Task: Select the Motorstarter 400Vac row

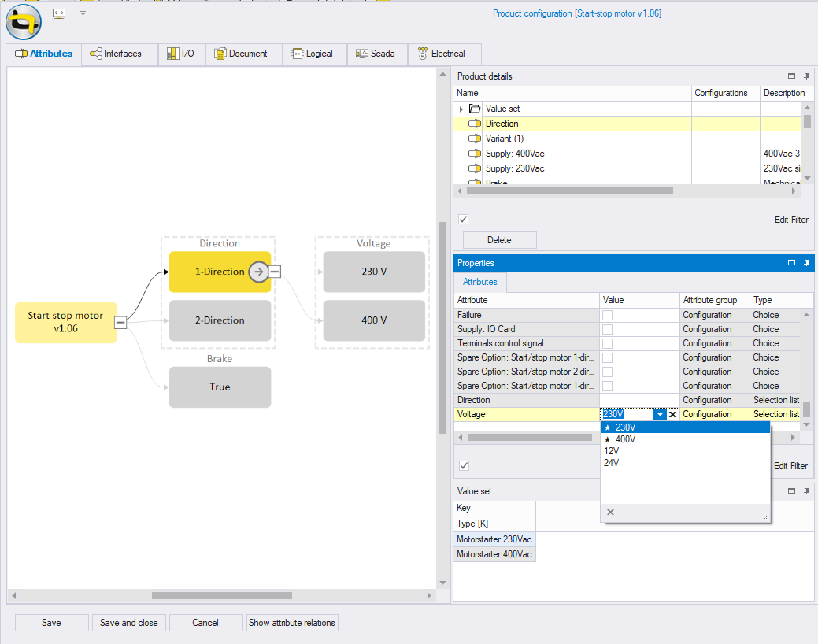Action: (x=494, y=554)
